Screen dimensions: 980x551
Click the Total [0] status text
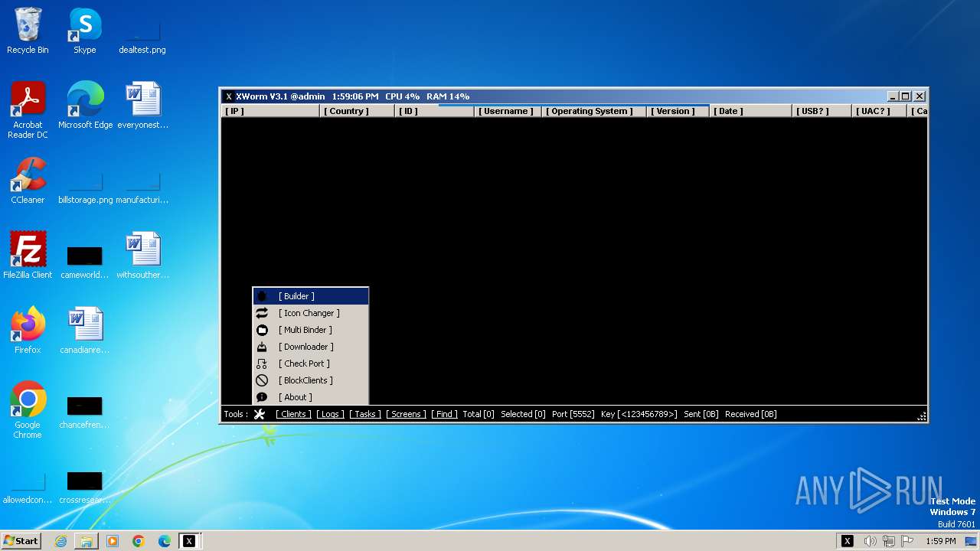pyautogui.click(x=479, y=414)
